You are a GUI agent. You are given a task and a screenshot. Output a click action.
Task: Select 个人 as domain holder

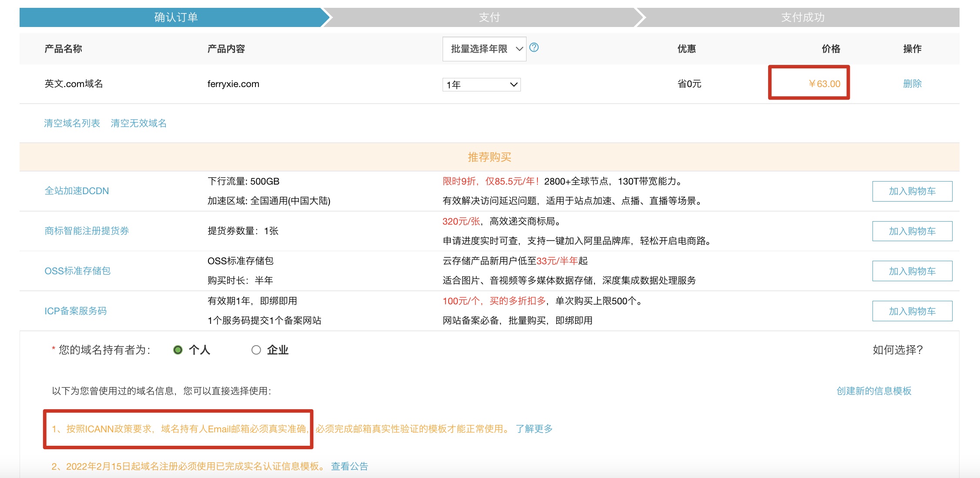coord(178,350)
